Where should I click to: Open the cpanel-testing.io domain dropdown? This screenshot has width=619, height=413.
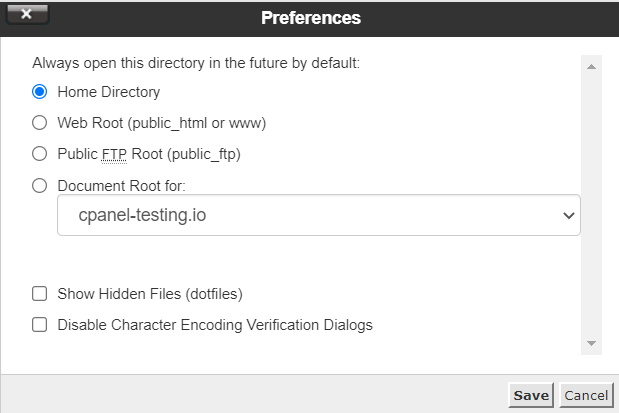(x=318, y=215)
